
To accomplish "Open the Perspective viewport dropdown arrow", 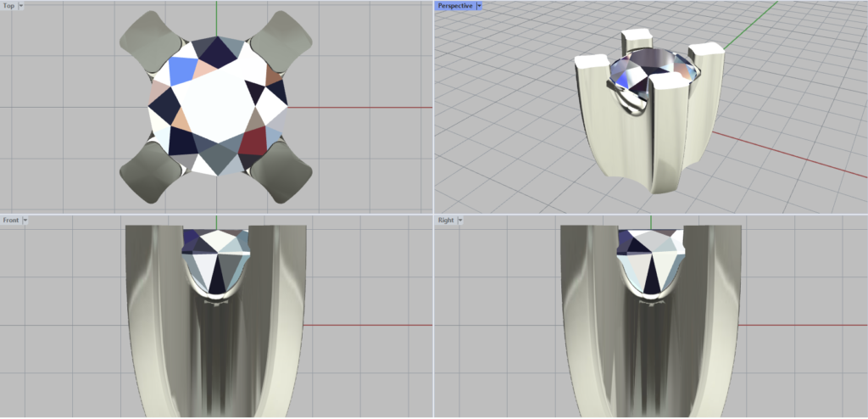I will tap(479, 5).
